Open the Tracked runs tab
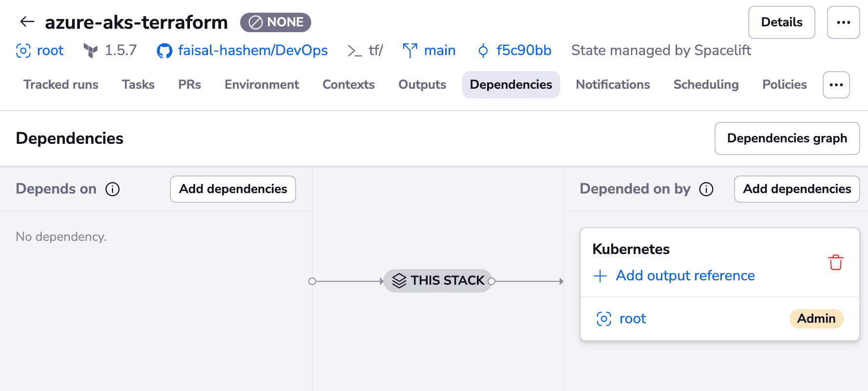The height and width of the screenshot is (391, 868). pyautogui.click(x=61, y=85)
